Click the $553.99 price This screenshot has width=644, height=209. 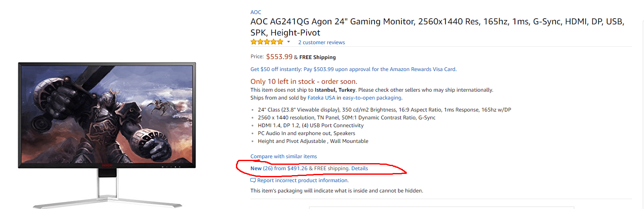click(279, 57)
